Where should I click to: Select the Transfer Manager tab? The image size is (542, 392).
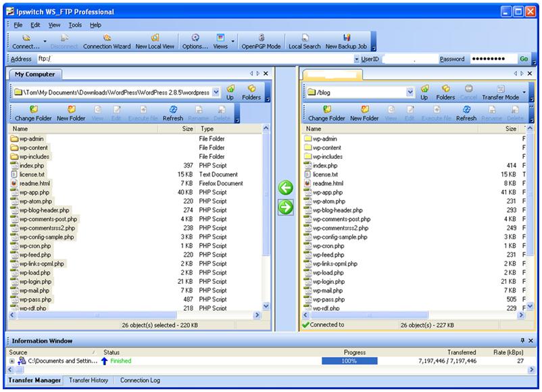[x=34, y=381]
